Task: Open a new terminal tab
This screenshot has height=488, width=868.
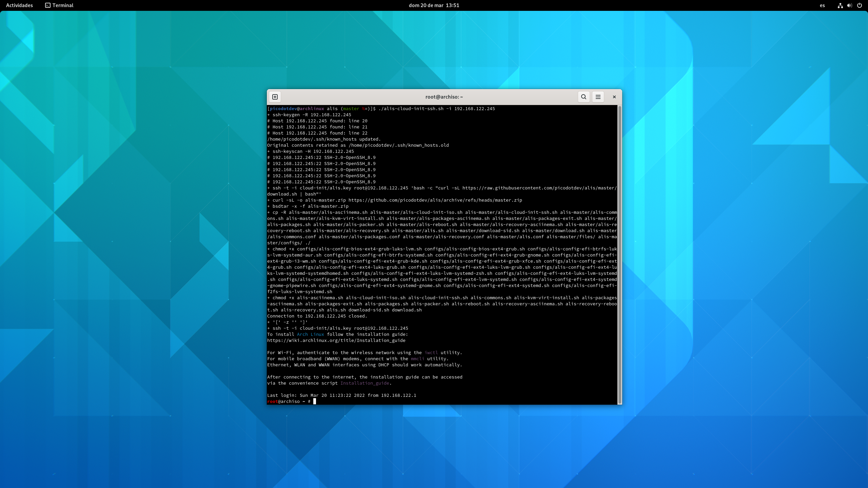Action: click(275, 97)
